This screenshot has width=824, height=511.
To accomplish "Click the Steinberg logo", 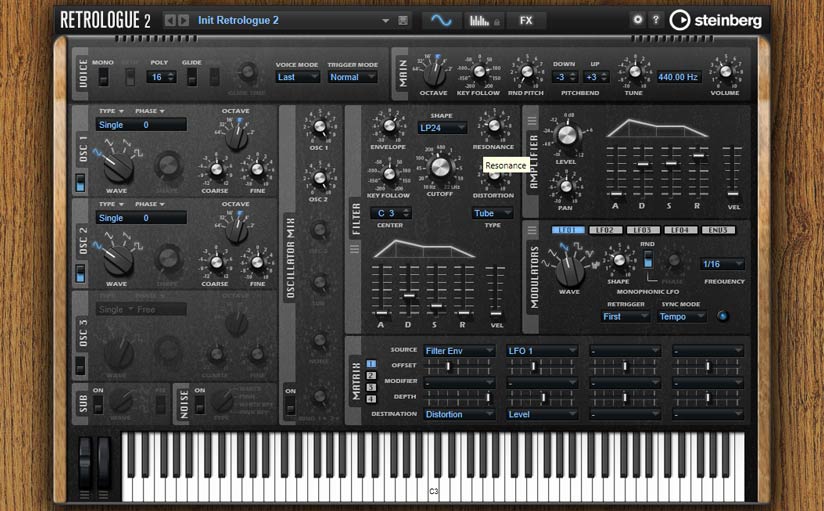I will pyautogui.click(x=715, y=21).
